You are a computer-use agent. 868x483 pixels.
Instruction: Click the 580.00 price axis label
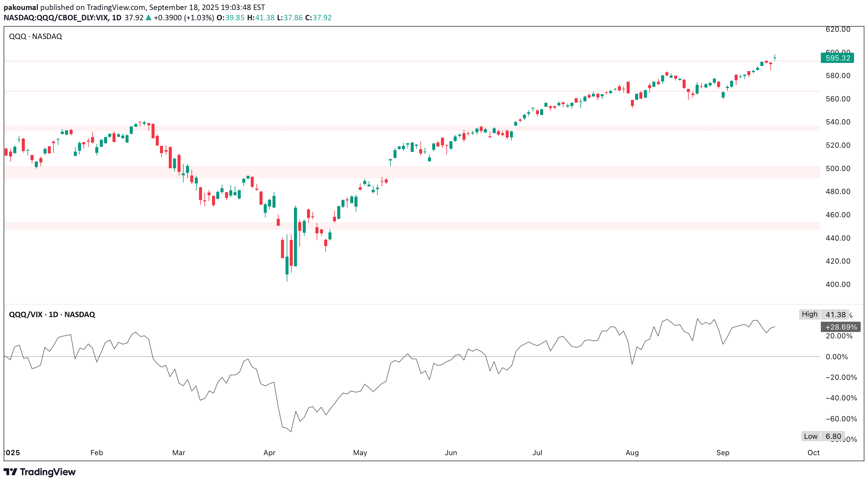point(838,75)
